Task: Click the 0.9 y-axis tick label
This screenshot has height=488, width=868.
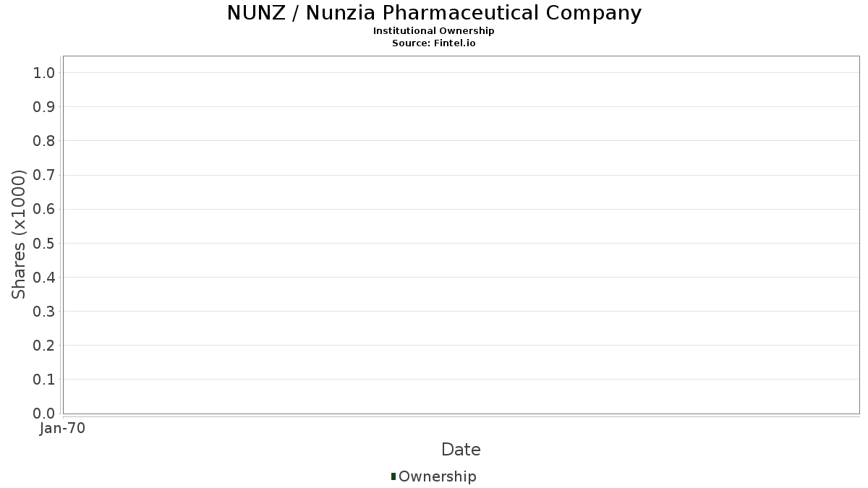Action: coord(44,107)
